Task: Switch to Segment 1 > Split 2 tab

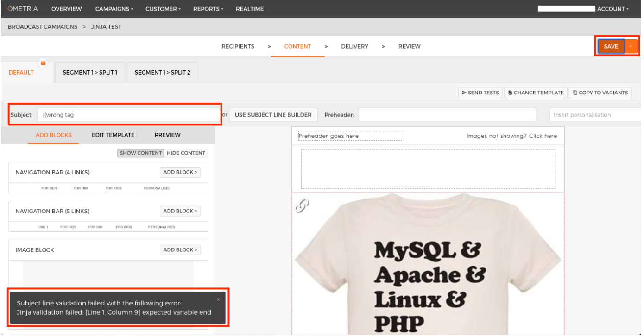Action: (163, 72)
